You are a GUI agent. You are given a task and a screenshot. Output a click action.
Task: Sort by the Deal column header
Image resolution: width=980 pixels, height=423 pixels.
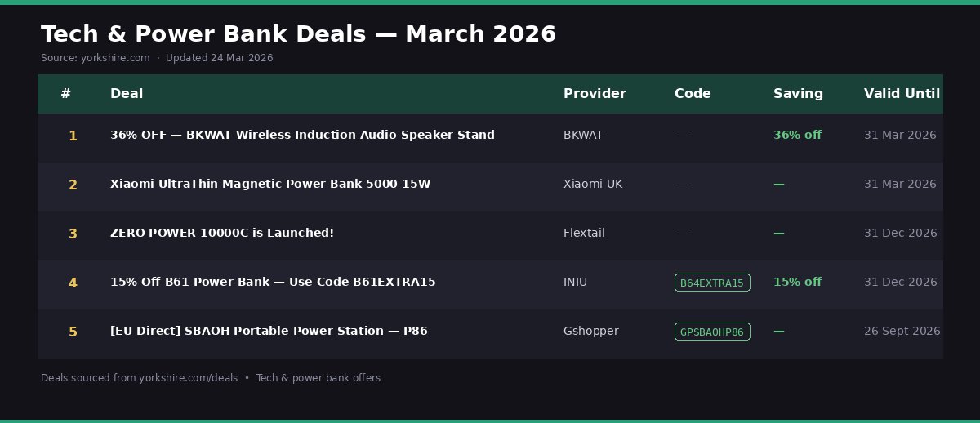tap(127, 93)
